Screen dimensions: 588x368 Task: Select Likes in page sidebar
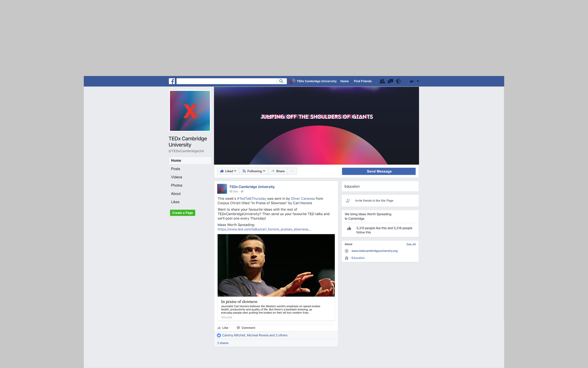(x=175, y=202)
